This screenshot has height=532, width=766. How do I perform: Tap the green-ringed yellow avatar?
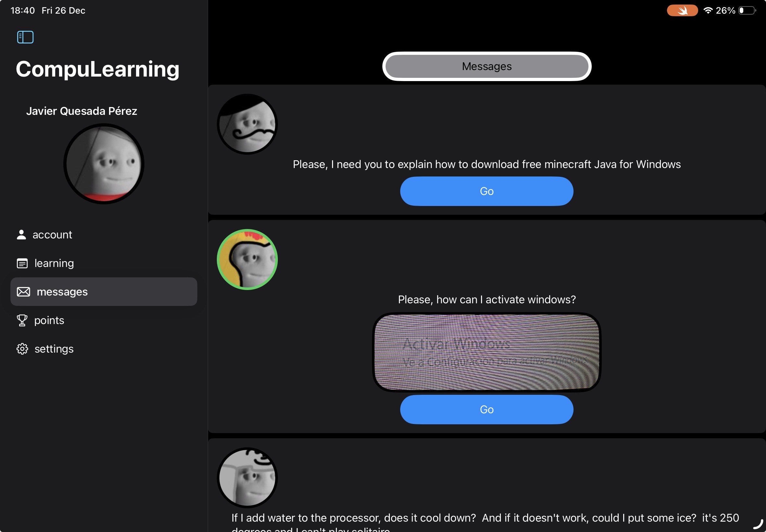247,259
